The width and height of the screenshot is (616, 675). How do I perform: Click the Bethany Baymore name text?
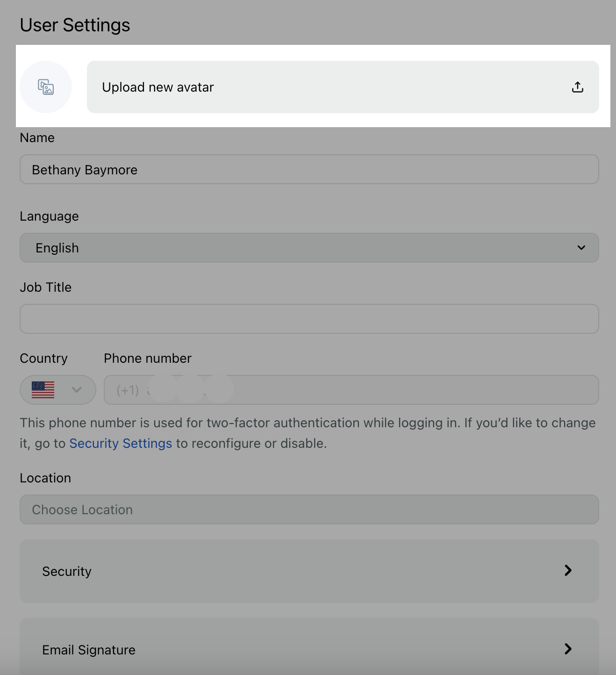click(x=85, y=170)
